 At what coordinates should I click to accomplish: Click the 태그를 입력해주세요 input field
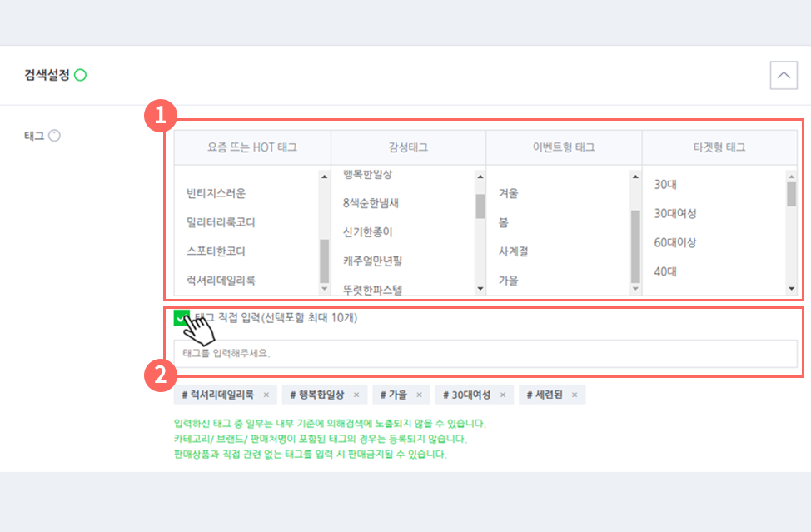[x=485, y=354]
